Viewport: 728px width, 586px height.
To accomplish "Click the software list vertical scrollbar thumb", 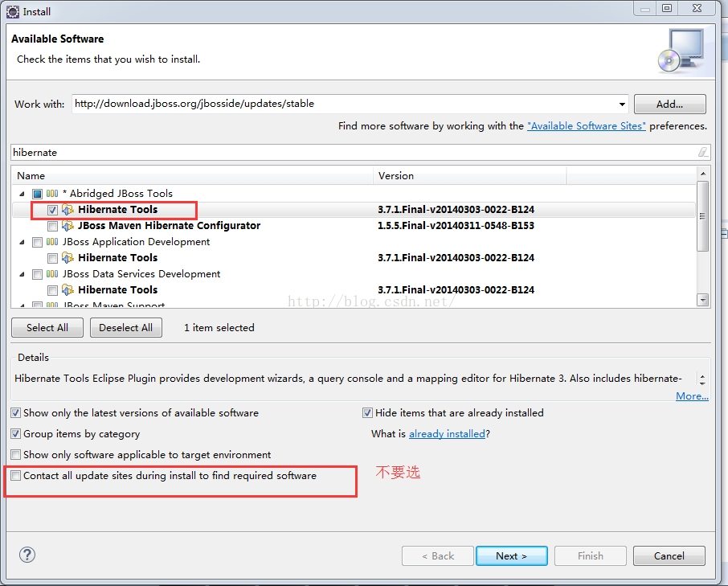I will 703,216.
